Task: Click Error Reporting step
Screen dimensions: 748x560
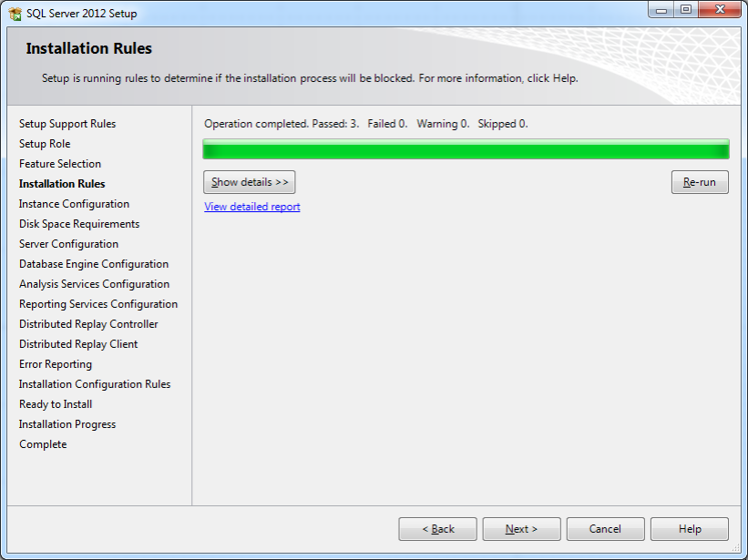Action: (56, 364)
